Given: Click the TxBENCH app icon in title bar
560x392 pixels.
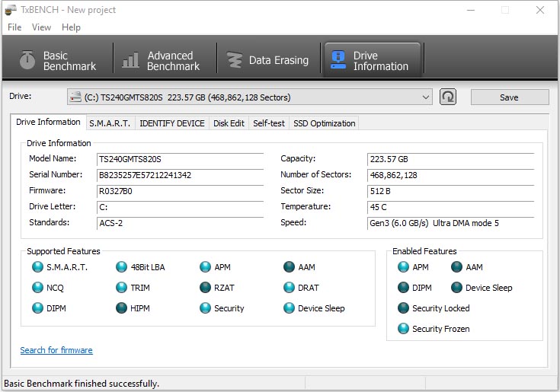Looking at the screenshot, I should pos(11,10).
